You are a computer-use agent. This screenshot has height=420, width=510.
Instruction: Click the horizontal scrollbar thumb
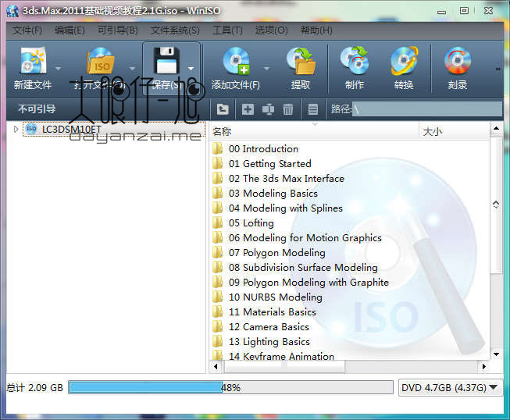pos(284,366)
